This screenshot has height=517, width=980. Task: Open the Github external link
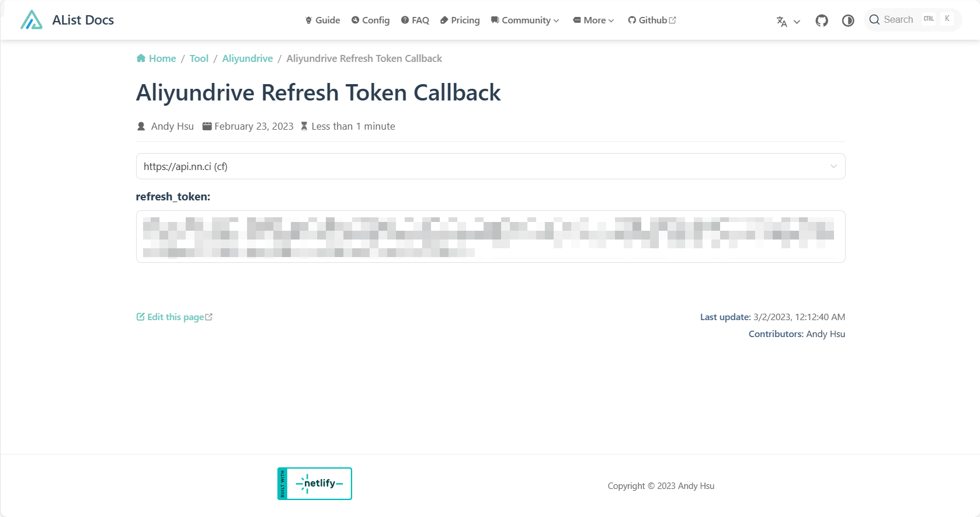(652, 20)
